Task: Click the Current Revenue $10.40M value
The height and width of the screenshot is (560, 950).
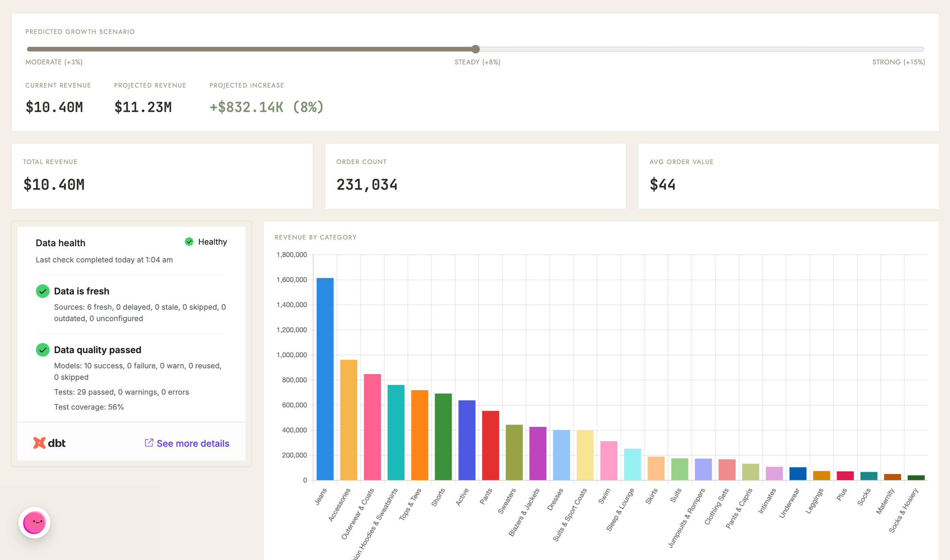Action: click(x=54, y=107)
